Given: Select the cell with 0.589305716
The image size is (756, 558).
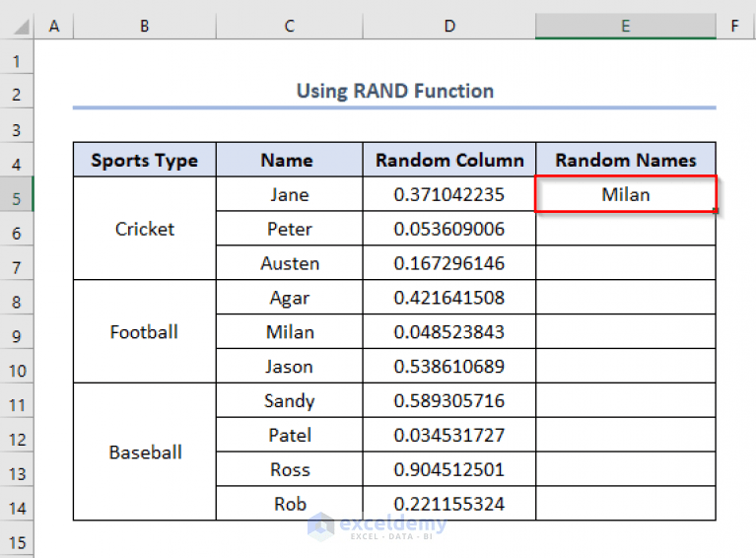Looking at the screenshot, I should tap(449, 401).
